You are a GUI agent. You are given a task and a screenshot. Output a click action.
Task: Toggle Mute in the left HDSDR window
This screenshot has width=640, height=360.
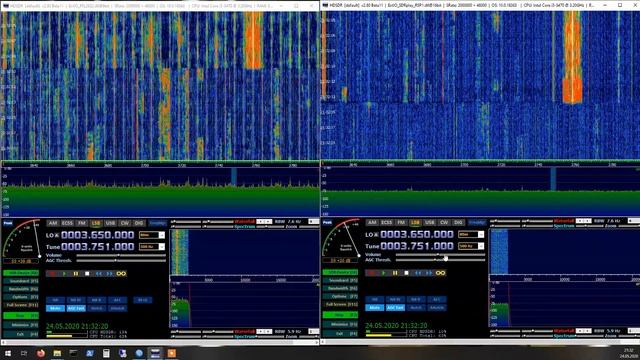[x=55, y=308]
